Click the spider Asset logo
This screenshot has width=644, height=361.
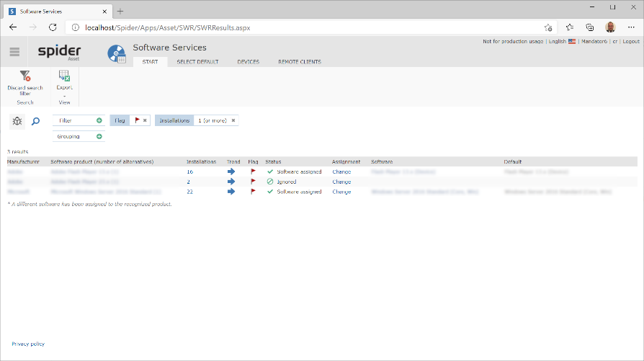59,52
